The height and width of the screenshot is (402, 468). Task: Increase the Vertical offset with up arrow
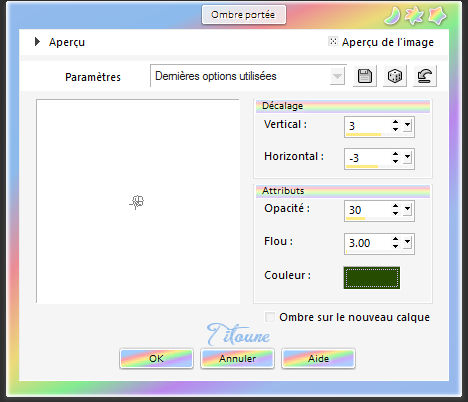tap(395, 122)
